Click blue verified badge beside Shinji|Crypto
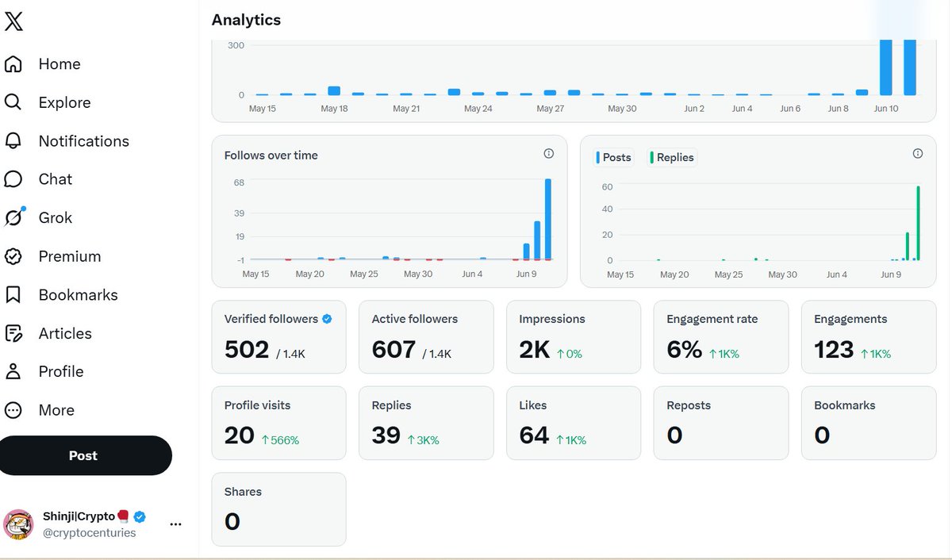The image size is (952, 560). [140, 516]
